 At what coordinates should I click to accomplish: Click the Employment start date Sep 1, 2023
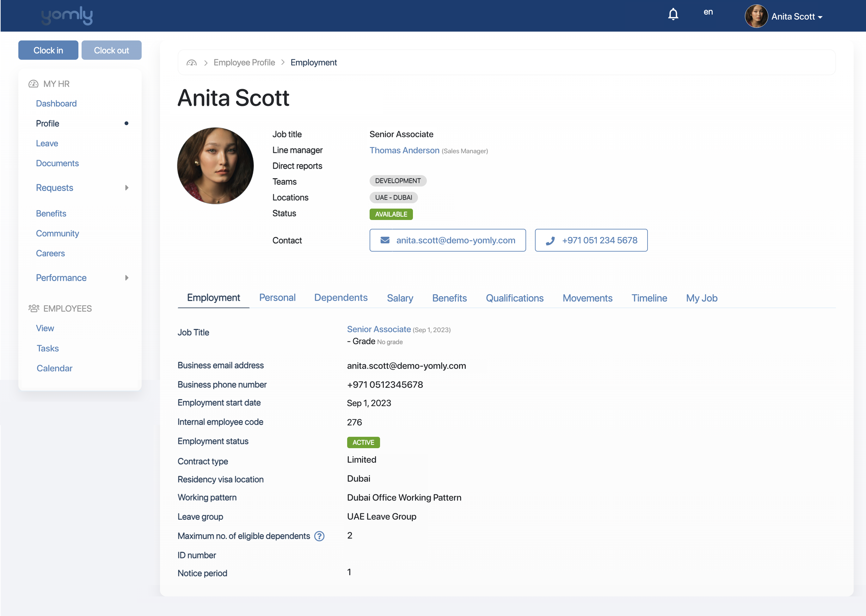(369, 403)
